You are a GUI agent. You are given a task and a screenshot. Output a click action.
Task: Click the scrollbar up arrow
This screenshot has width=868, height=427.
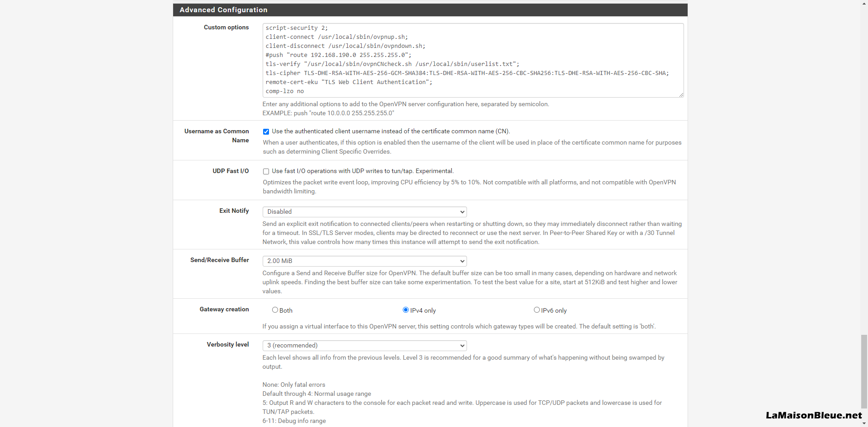pos(864,3)
